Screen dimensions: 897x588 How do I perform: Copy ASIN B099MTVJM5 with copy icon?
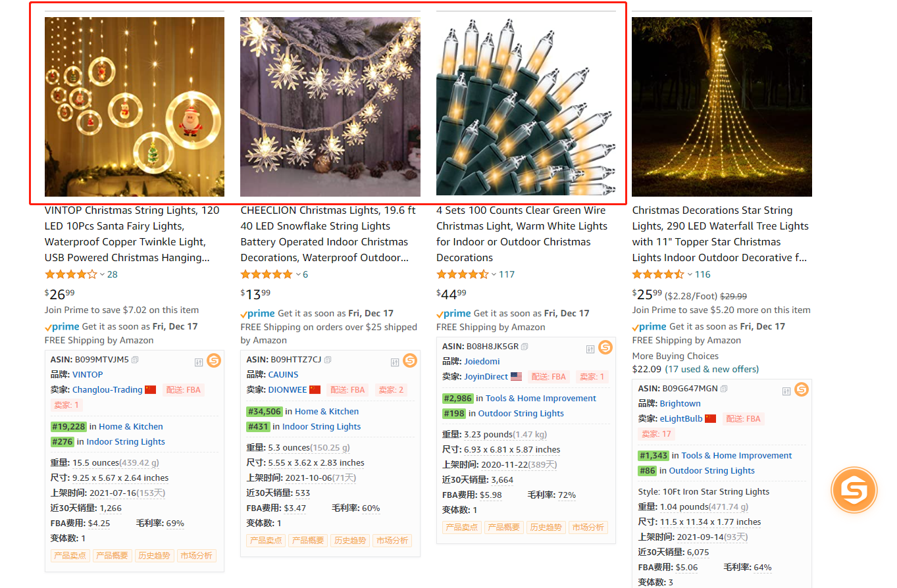pos(135,360)
